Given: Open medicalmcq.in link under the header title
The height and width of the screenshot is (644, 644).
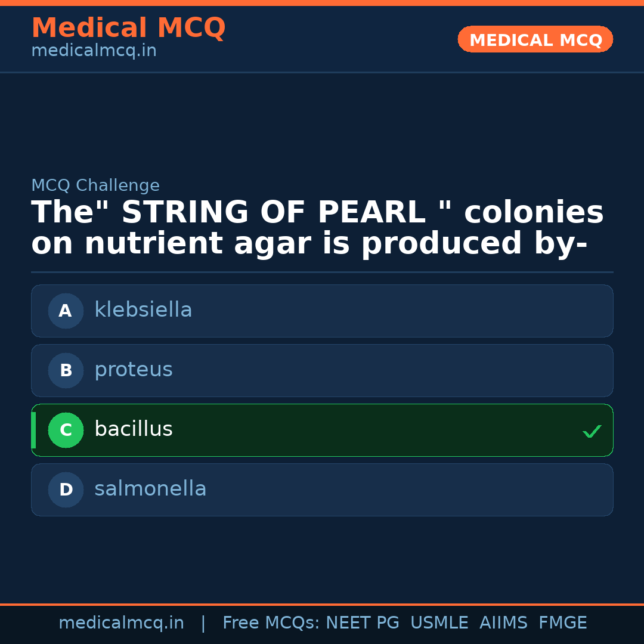Looking at the screenshot, I should [x=94, y=51].
